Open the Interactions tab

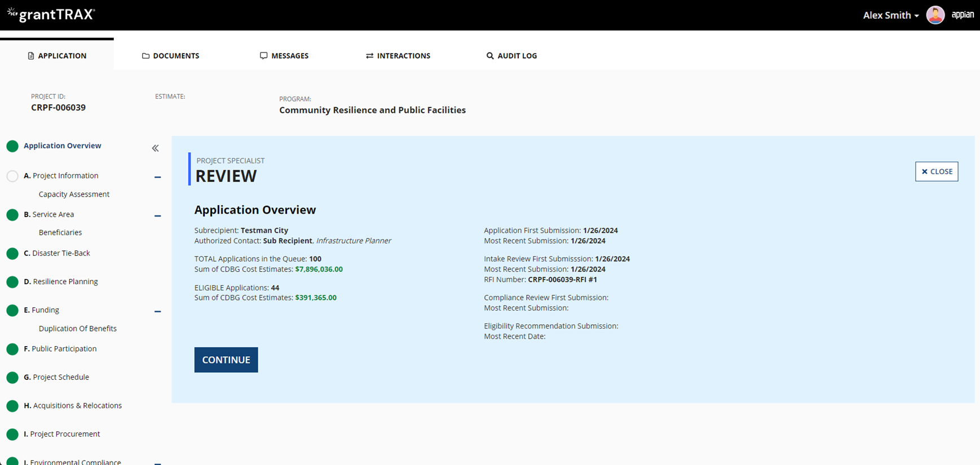tap(398, 55)
